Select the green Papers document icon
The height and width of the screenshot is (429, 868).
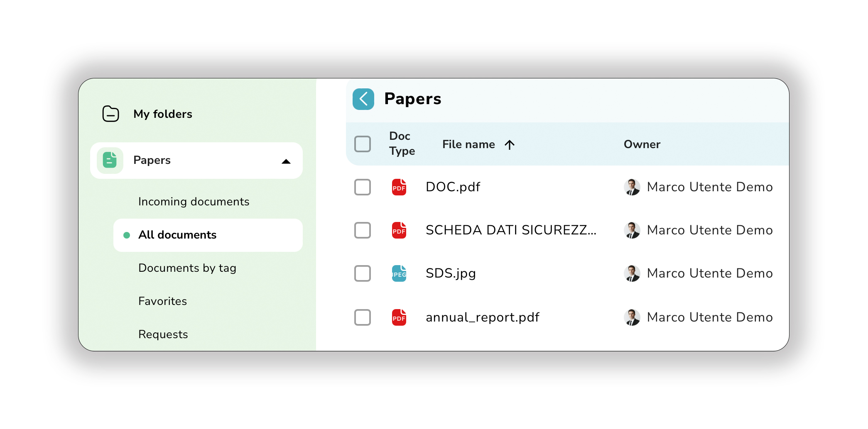click(110, 160)
